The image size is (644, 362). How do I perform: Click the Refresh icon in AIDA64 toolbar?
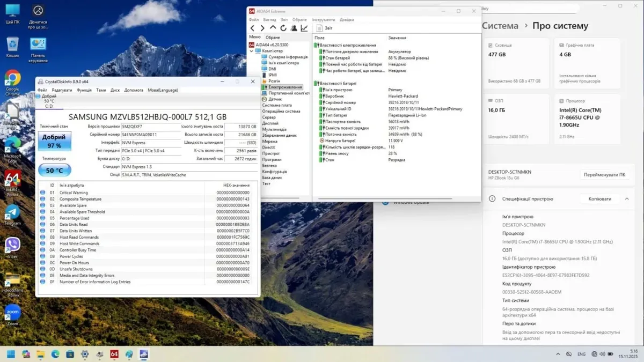point(283,28)
